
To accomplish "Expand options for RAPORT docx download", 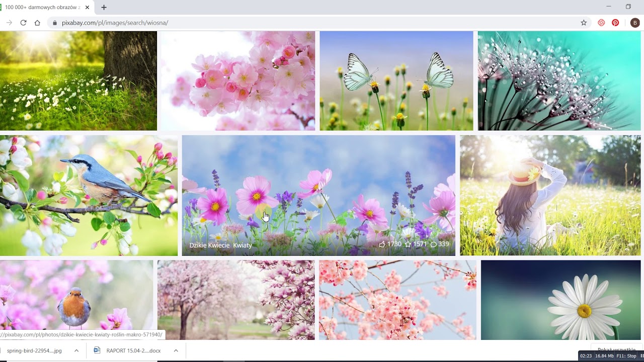I will pyautogui.click(x=176, y=350).
